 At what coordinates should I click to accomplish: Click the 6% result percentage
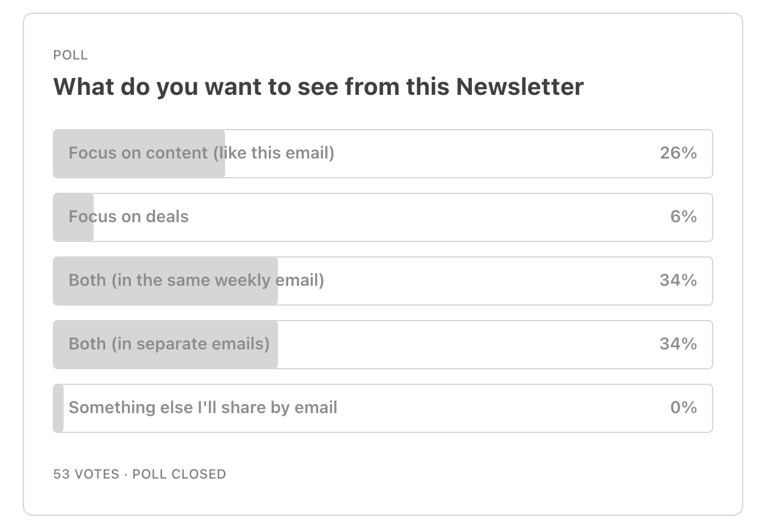684,217
